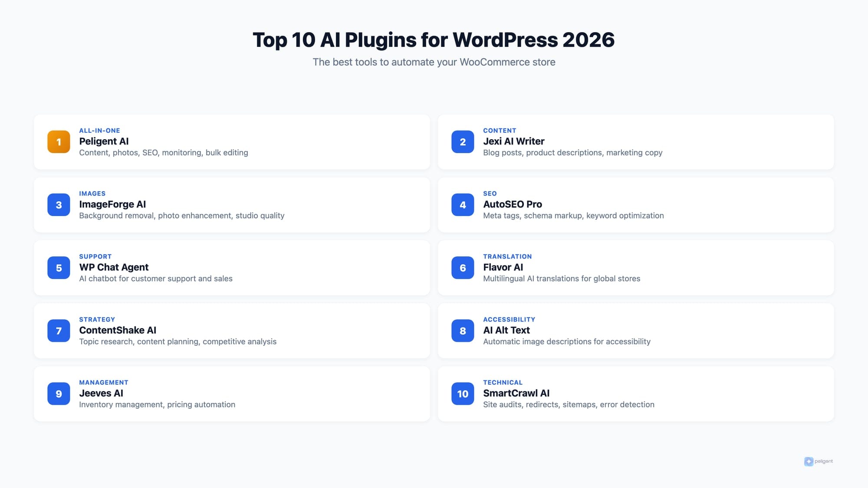Click subtitle about automating your WooCommerce store
This screenshot has width=868, height=488.
point(434,62)
